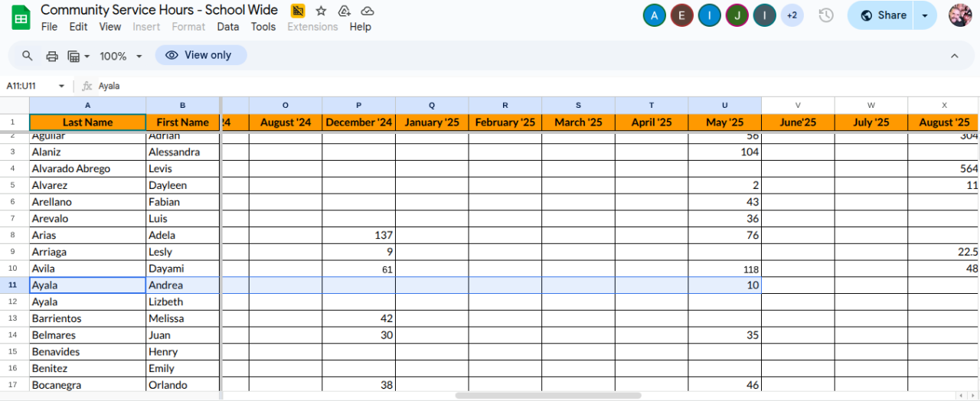Click the August '25 header cell

click(944, 122)
